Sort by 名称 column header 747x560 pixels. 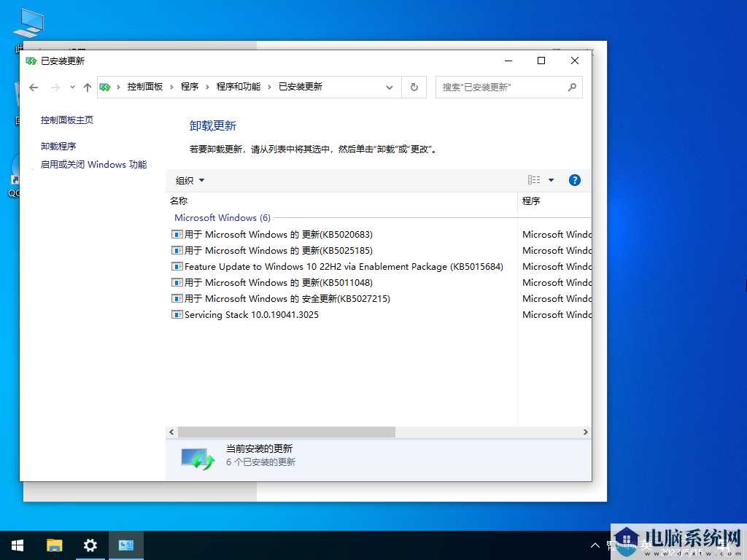(x=341, y=201)
